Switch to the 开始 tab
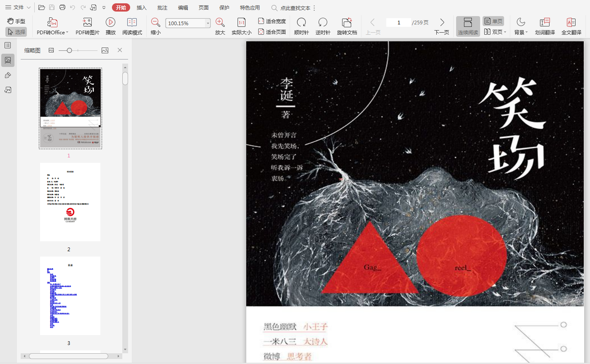The image size is (590, 364). tap(121, 7)
